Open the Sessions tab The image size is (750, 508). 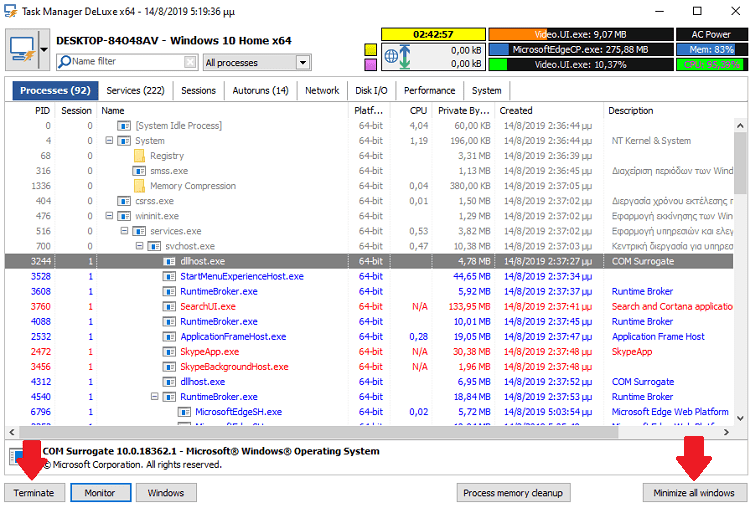(199, 90)
